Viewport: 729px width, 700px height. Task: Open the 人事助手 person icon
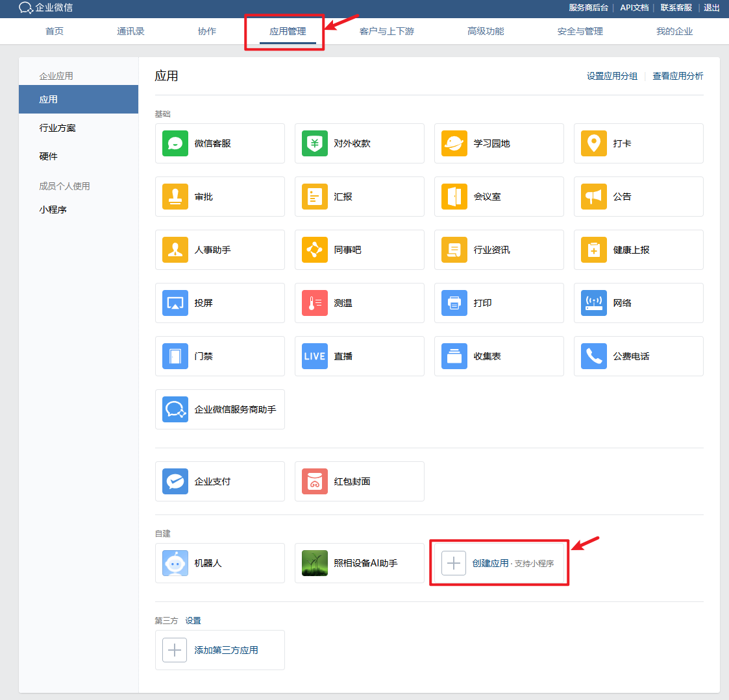coord(175,249)
